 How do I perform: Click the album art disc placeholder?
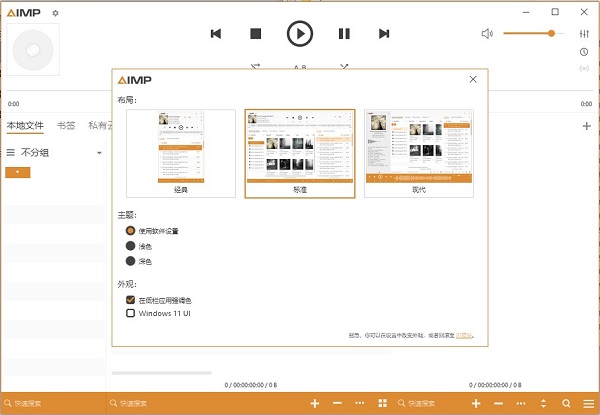click(x=33, y=49)
